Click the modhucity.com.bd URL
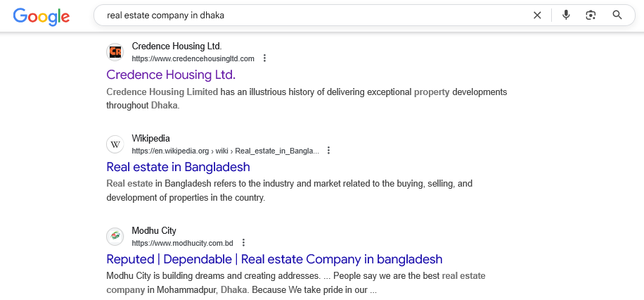The image size is (644, 300). (x=182, y=243)
